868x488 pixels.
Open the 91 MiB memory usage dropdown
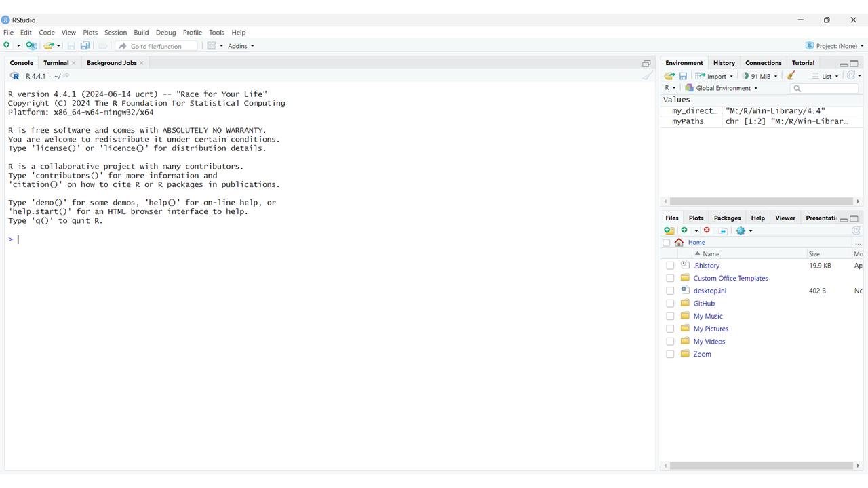click(x=759, y=76)
